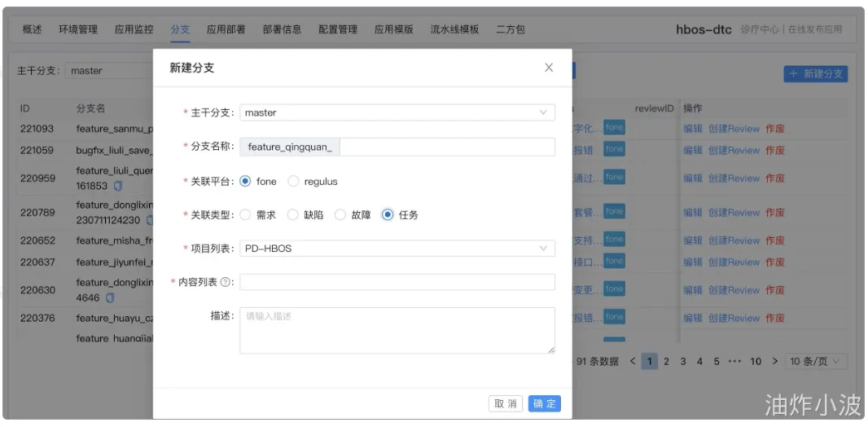
Task: Select the fone platform radio button
Action: point(245,181)
